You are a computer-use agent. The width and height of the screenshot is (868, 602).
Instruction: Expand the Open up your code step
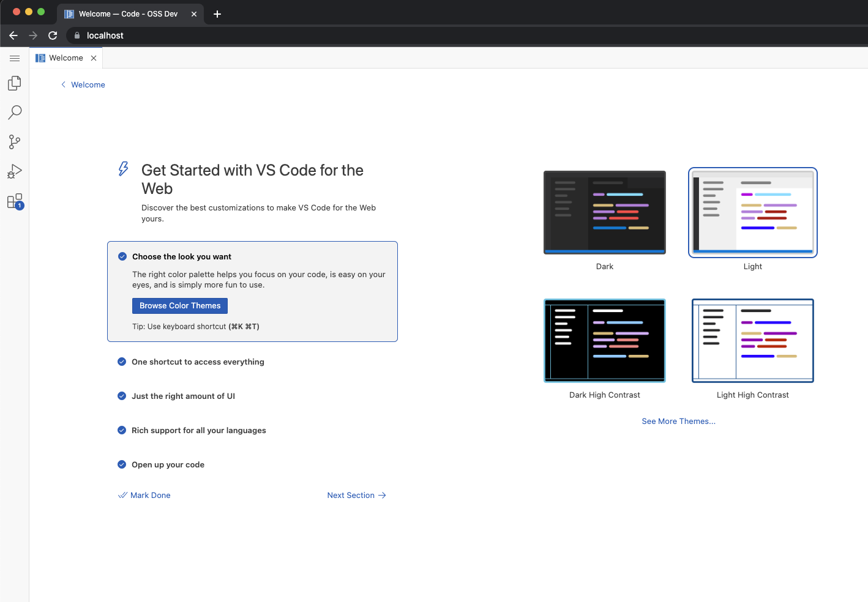(167, 464)
